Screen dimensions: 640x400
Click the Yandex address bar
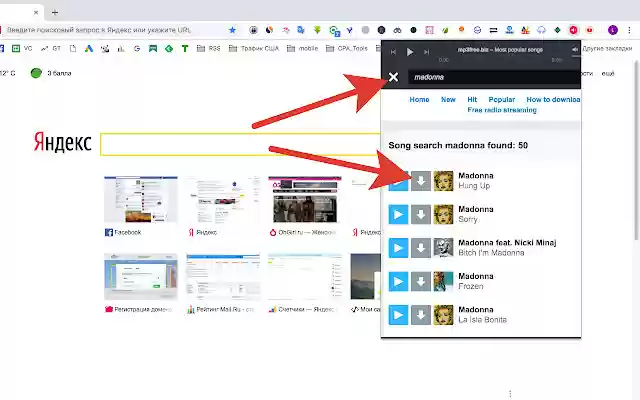tap(114, 30)
